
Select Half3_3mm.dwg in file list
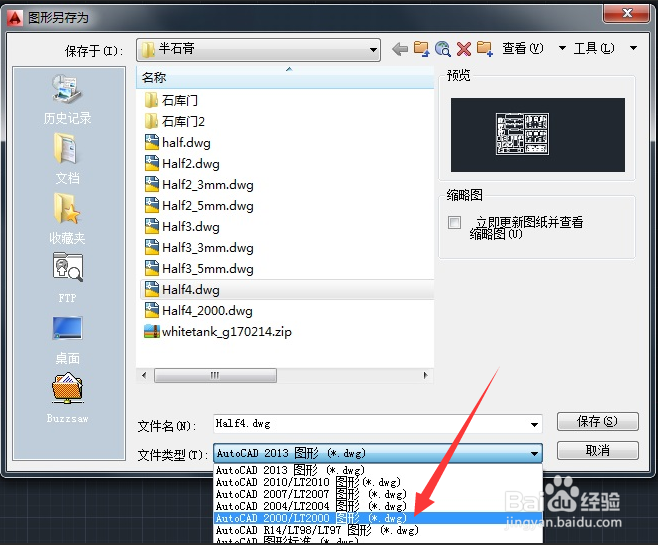[199, 248]
